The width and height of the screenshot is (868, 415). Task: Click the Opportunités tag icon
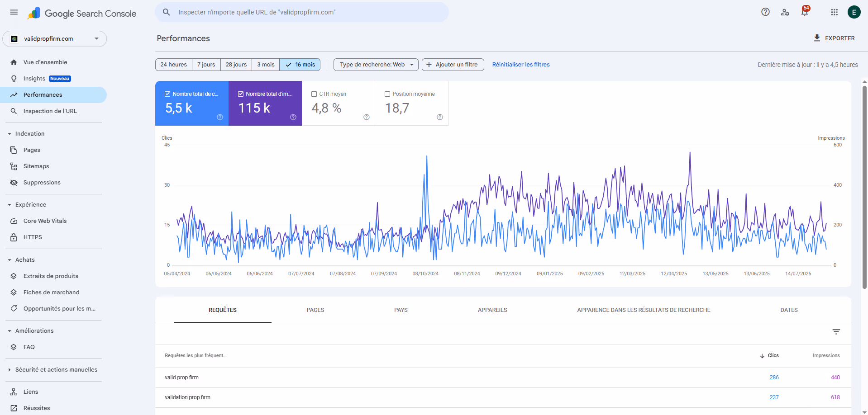coord(14,309)
